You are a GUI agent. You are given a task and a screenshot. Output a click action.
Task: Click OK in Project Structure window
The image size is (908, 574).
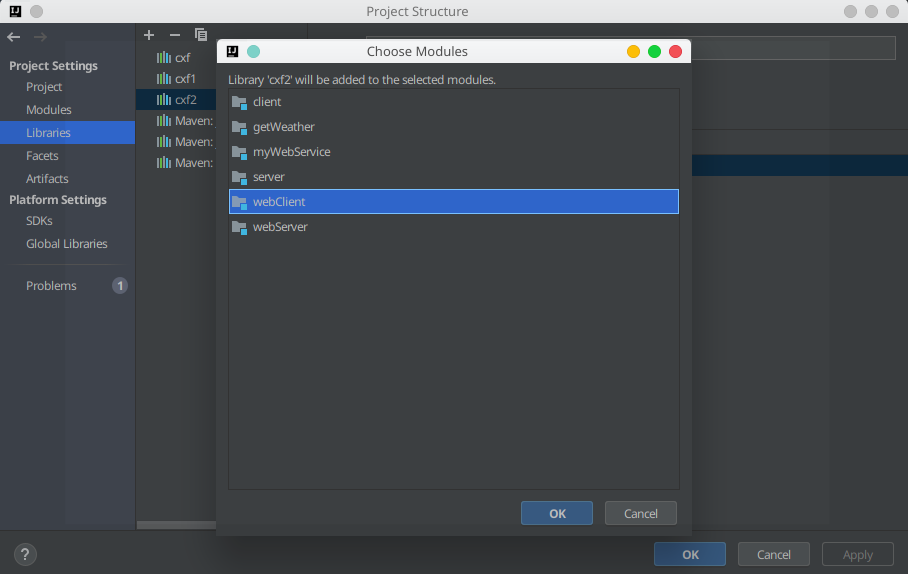click(x=690, y=554)
